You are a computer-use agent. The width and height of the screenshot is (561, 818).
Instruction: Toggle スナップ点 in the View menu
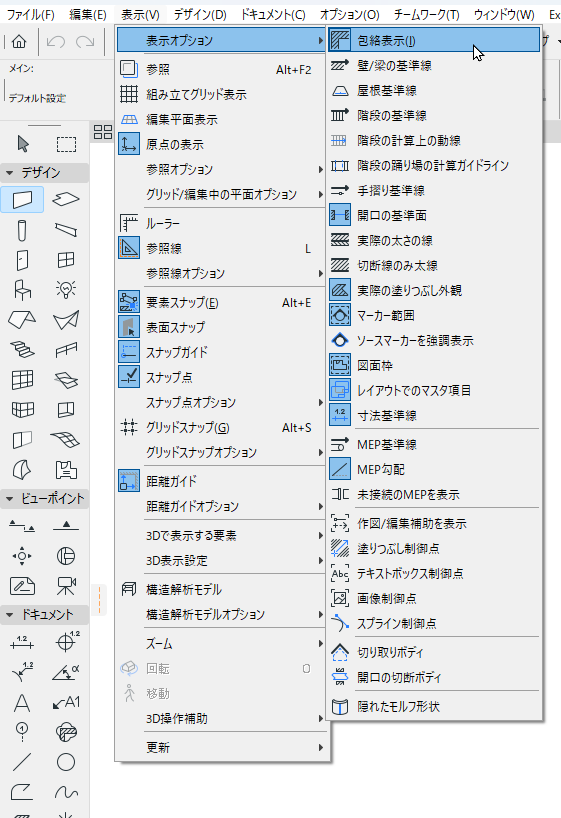(222, 377)
